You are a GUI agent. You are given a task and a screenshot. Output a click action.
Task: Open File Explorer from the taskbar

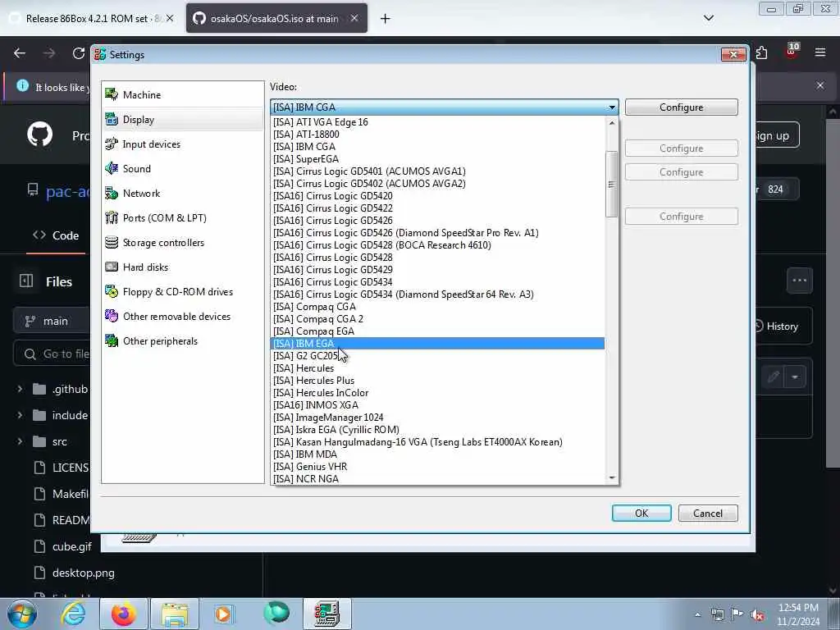click(175, 614)
